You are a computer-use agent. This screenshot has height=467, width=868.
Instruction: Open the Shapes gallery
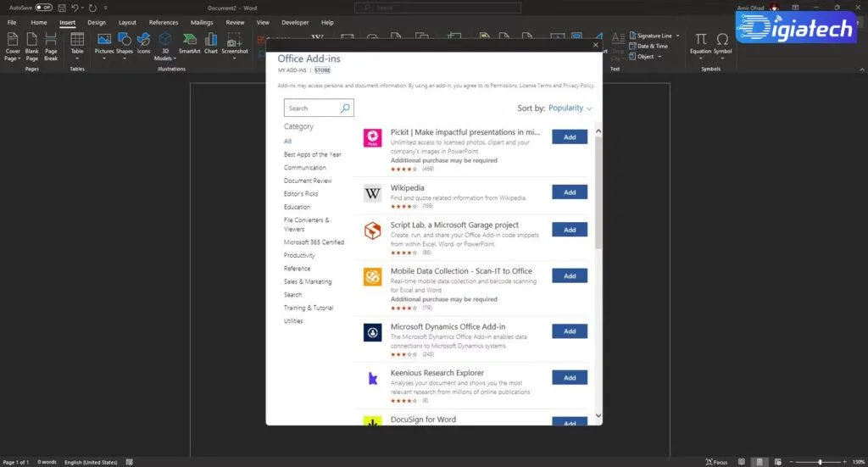[x=125, y=44]
